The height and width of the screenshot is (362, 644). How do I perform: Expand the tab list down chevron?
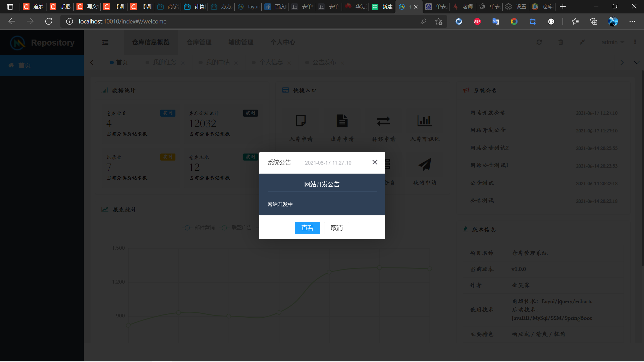637,63
